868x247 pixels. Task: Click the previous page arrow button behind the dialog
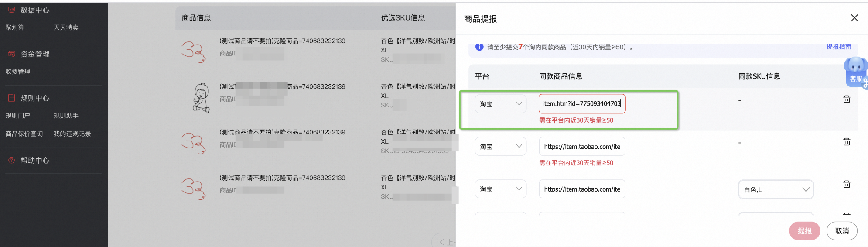point(443,242)
